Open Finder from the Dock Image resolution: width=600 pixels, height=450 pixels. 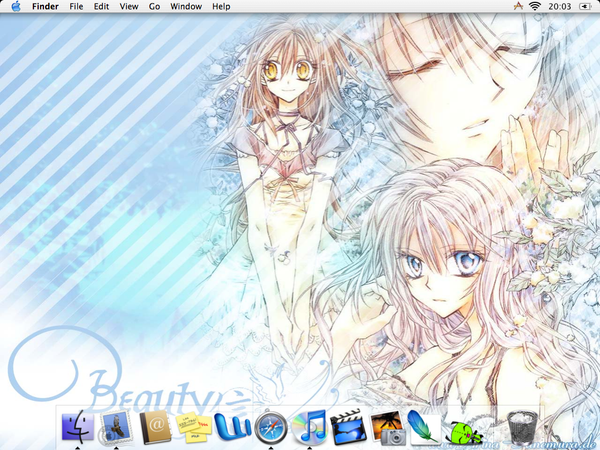[78, 426]
